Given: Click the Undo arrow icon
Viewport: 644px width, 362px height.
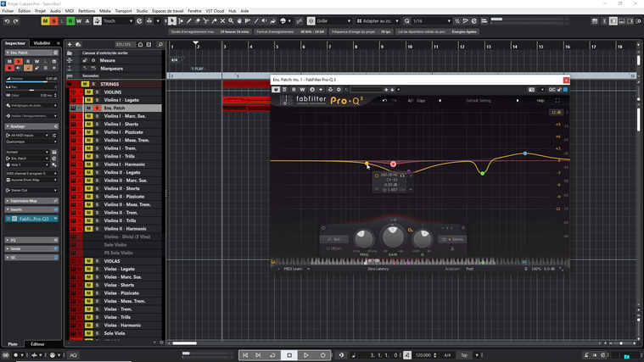Looking at the screenshot, I should coord(7,21).
